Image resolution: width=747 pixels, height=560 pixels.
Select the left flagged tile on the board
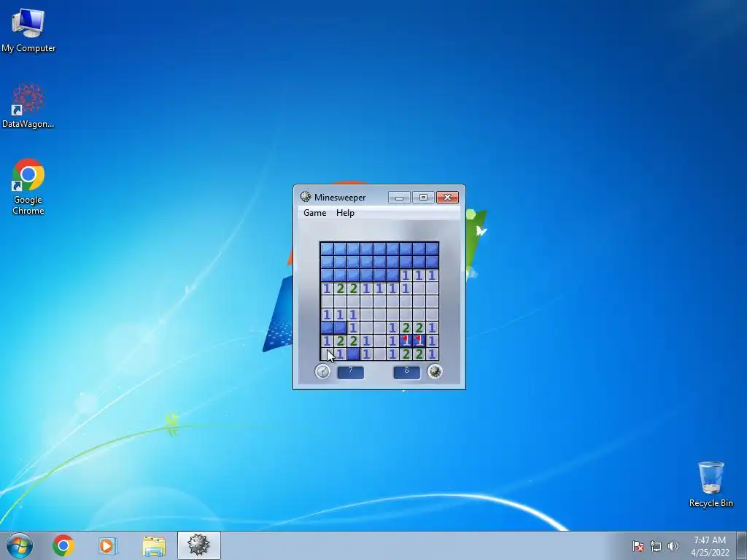(x=406, y=341)
